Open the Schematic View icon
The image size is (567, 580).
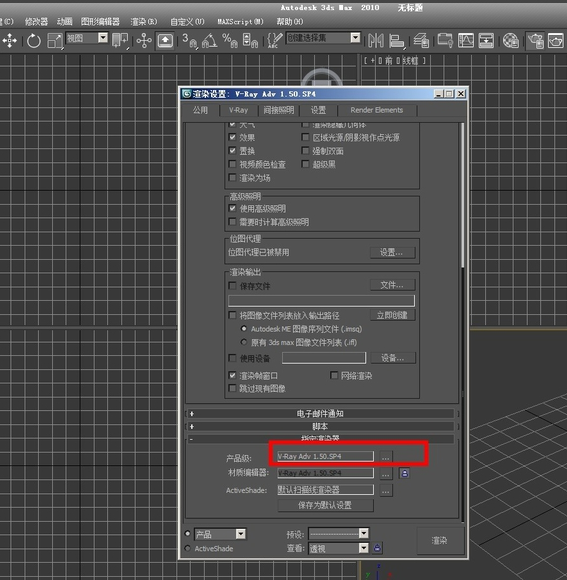pyautogui.click(x=486, y=40)
